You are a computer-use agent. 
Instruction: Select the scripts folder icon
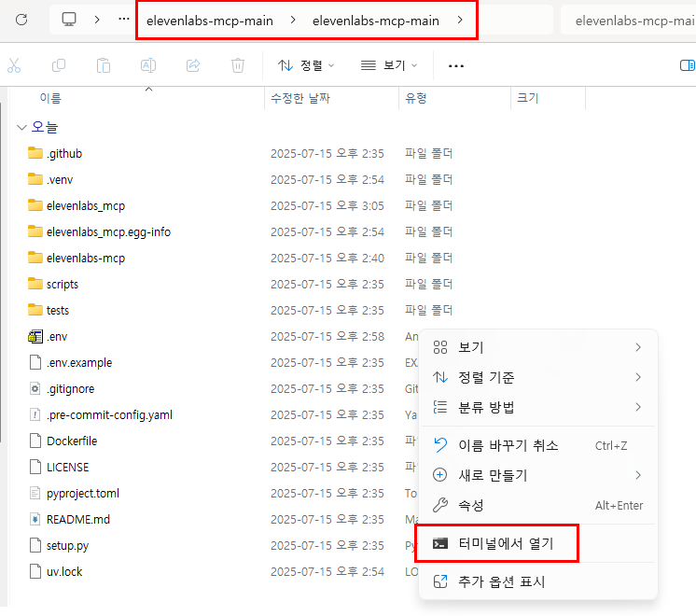coord(35,285)
